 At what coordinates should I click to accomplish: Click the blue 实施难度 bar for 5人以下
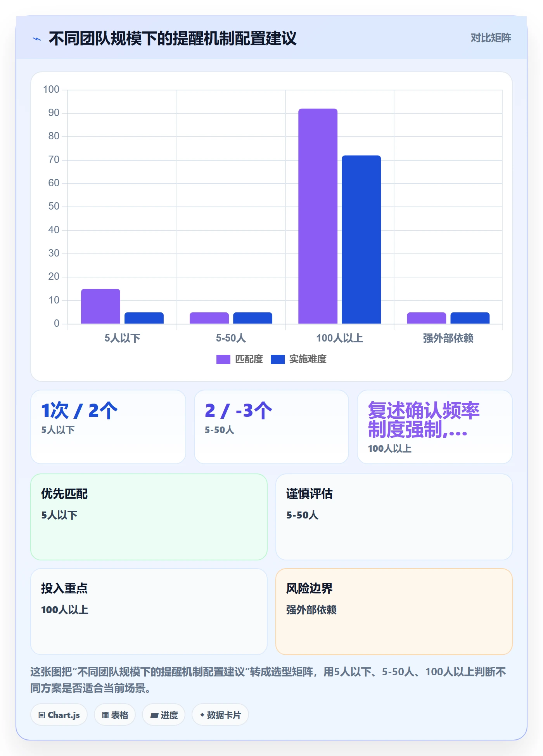tap(144, 318)
